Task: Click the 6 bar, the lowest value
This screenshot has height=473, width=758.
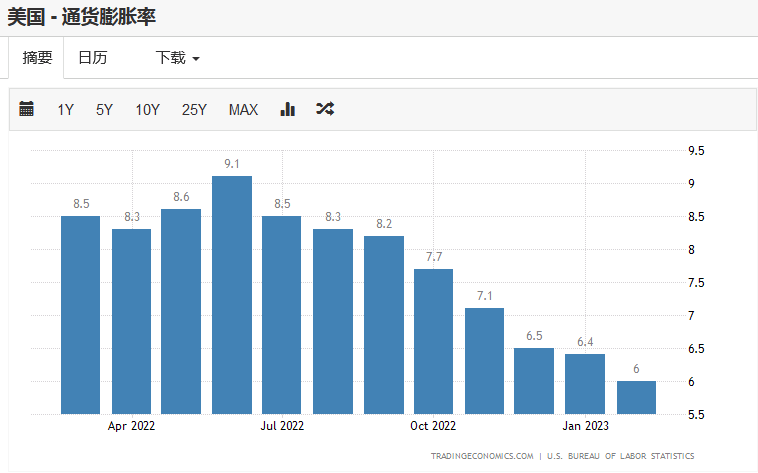Action: pos(636,397)
